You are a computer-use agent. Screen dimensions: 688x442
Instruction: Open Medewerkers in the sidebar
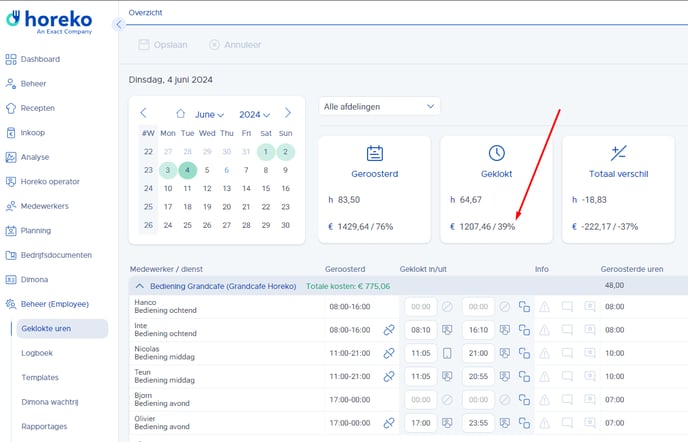(37, 206)
